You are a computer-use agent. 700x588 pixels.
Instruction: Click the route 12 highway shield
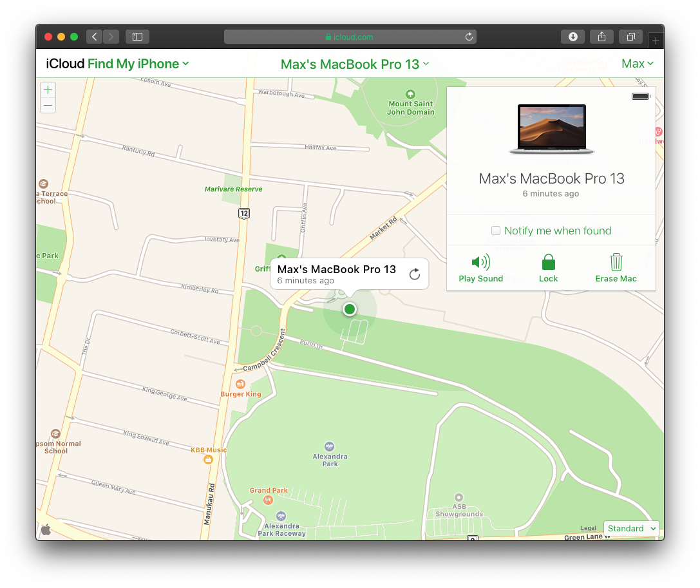[244, 213]
